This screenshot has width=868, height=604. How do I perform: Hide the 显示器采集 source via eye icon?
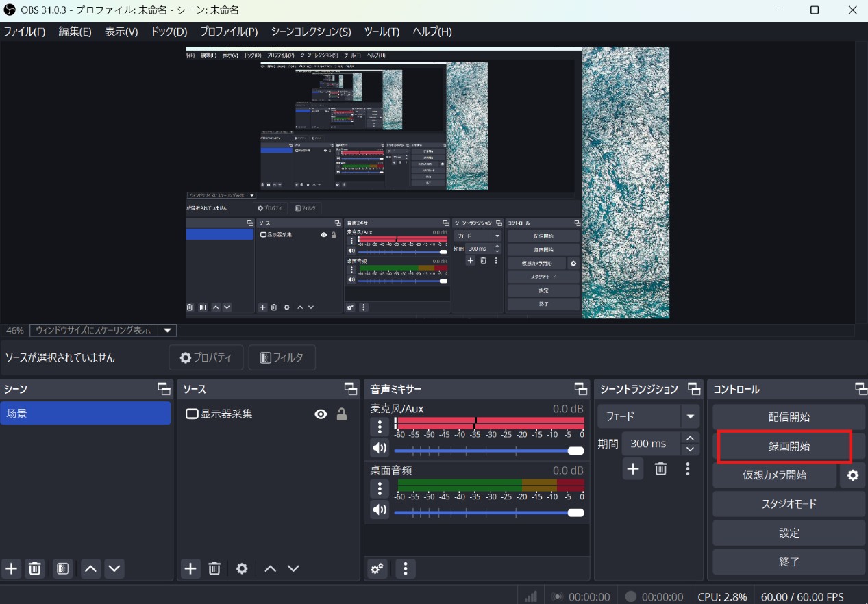pyautogui.click(x=321, y=413)
